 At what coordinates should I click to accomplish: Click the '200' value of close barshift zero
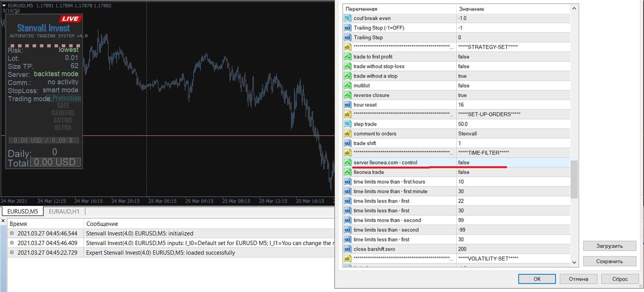click(462, 249)
